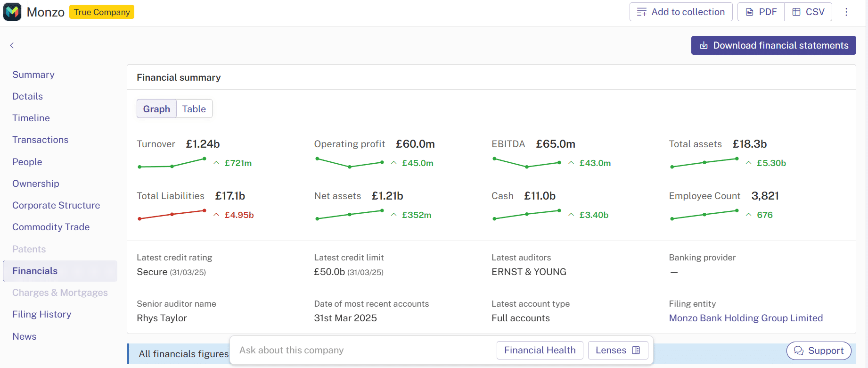This screenshot has height=368, width=868.
Task: Open the three-dot more options menu
Action: [846, 12]
